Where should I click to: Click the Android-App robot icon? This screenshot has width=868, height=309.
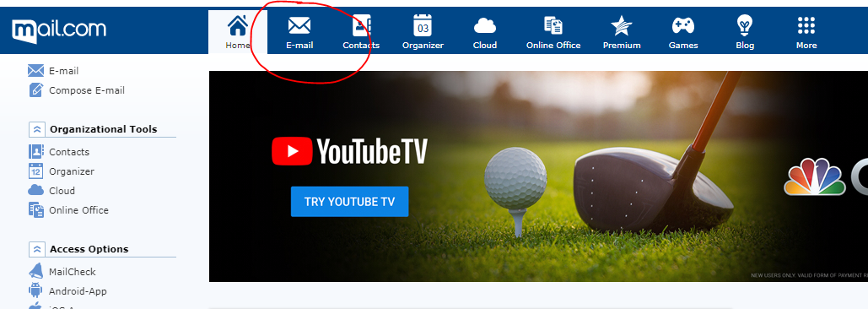pos(36,290)
